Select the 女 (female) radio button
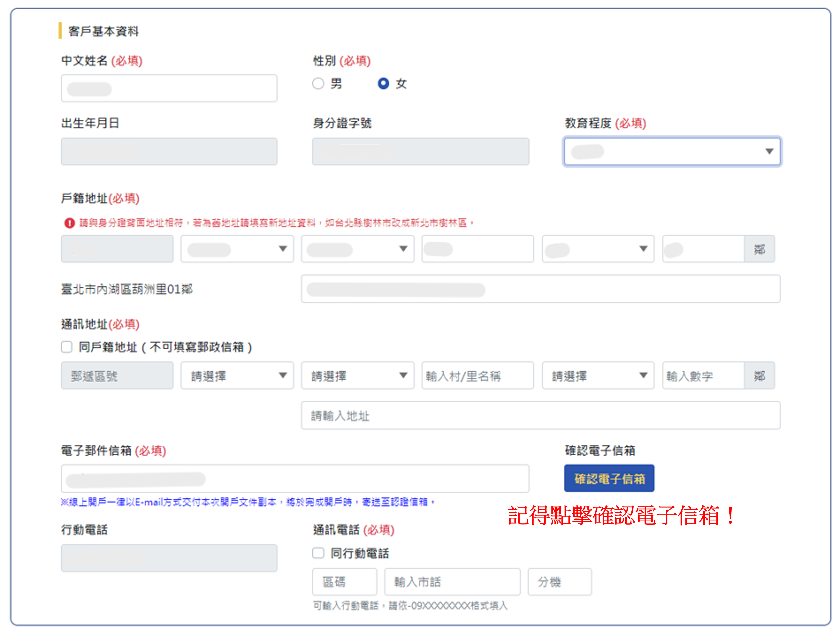This screenshot has height=636, width=840. point(383,84)
